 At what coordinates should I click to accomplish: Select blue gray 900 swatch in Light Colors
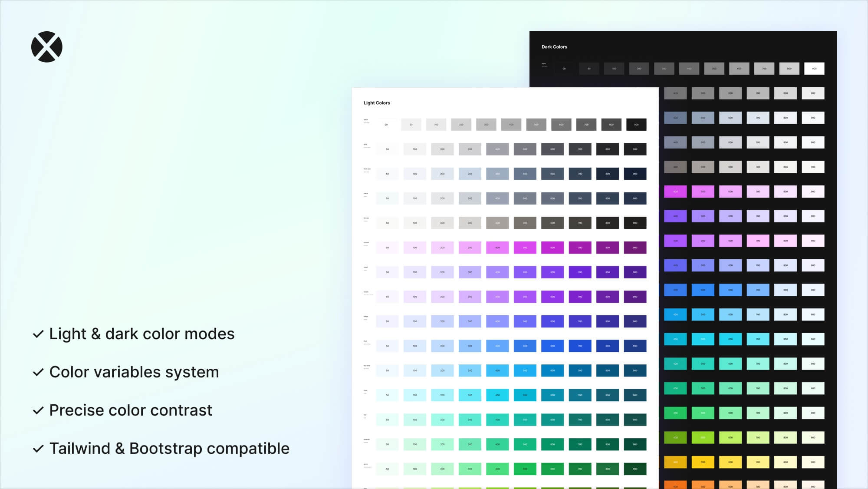635,174
